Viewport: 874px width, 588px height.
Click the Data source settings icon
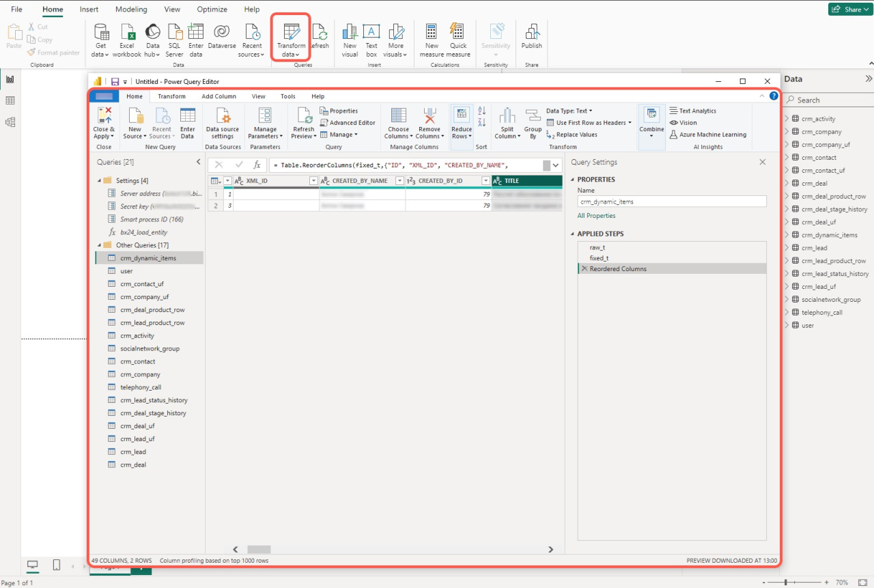[x=223, y=116]
